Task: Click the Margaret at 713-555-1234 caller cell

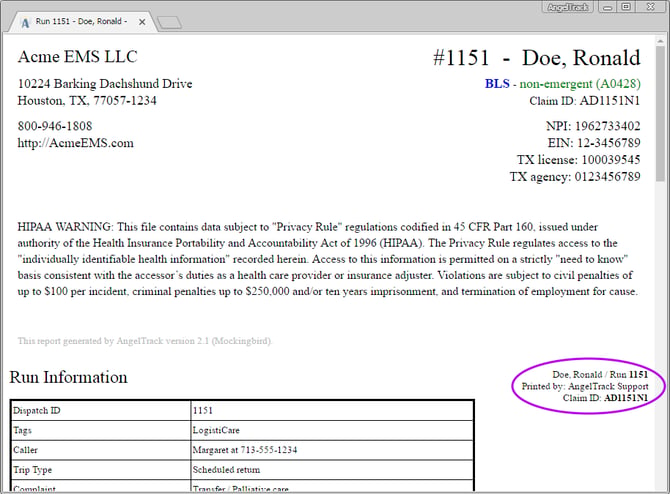Action: (332, 450)
